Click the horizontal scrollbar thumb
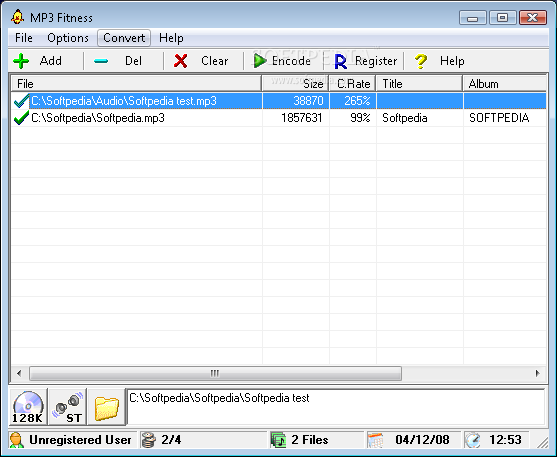Viewport: 557px width, 457px height. coord(215,373)
